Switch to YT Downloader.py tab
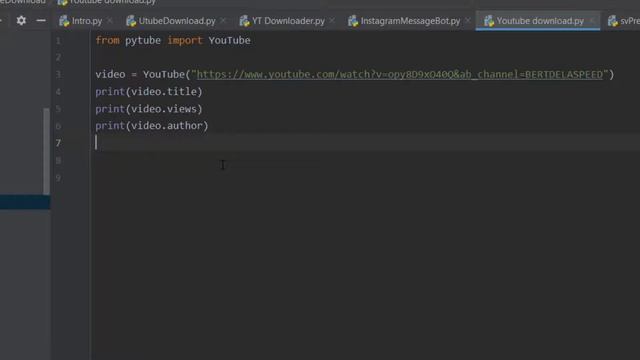Viewport: 640px width, 360px height. coord(288,21)
